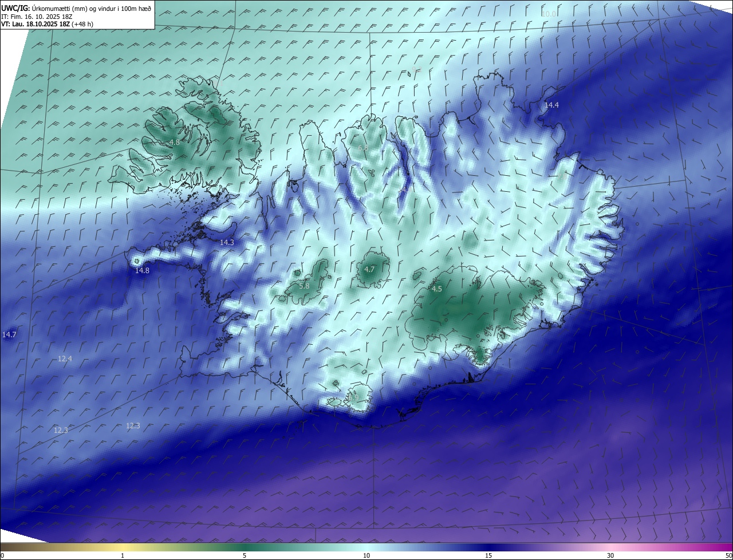Click the 6.8 value in north Iceland
Image resolution: width=733 pixels, height=560 pixels.
pyautogui.click(x=363, y=148)
